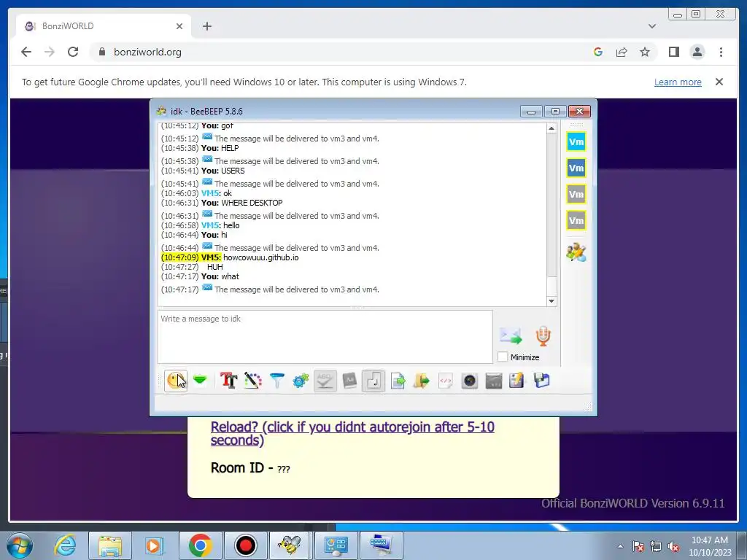Click the WHERE DESKTOP message

(252, 203)
